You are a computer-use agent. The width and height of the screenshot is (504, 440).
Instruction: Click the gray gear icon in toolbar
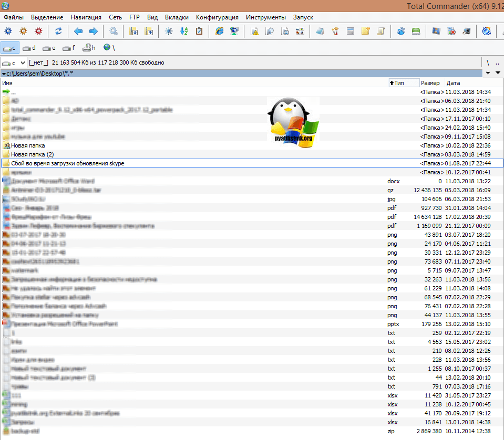tap(114, 32)
